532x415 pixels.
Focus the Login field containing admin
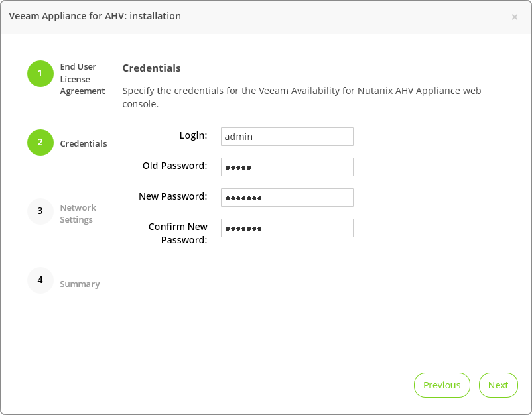coord(287,137)
